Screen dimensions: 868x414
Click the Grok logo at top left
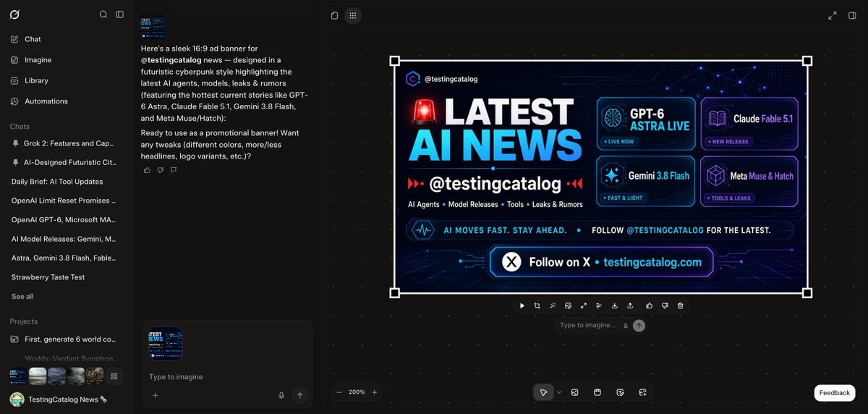tap(14, 14)
